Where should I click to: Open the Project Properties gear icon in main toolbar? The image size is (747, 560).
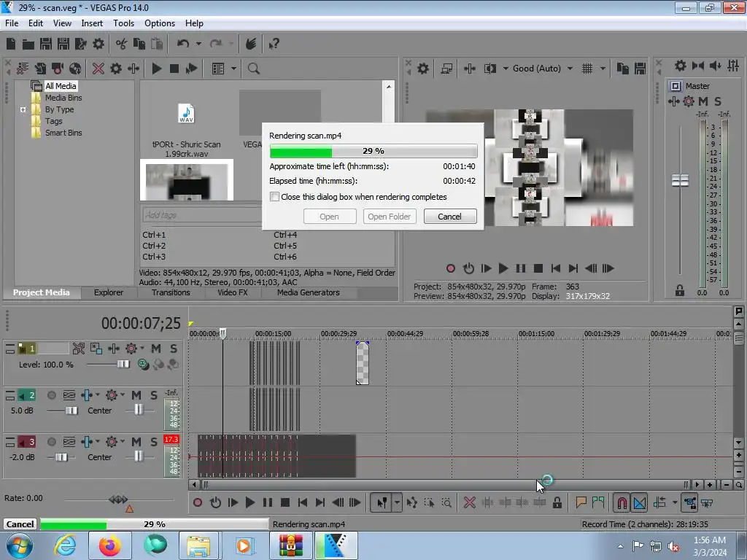98,44
